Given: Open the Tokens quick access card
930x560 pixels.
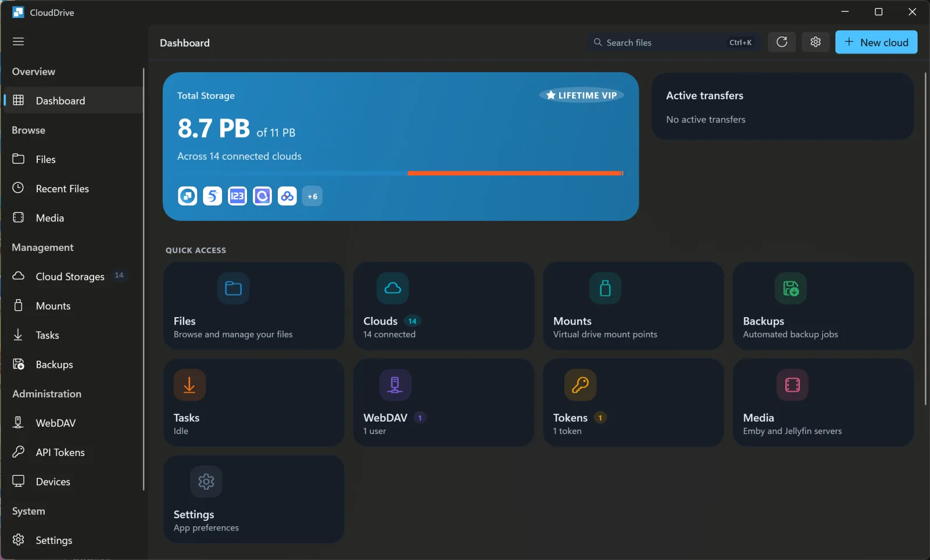Looking at the screenshot, I should (x=634, y=403).
